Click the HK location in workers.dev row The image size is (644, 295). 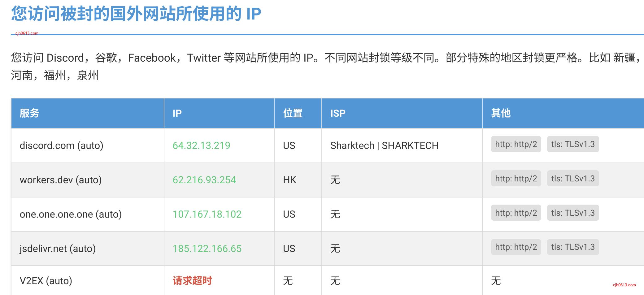[289, 180]
